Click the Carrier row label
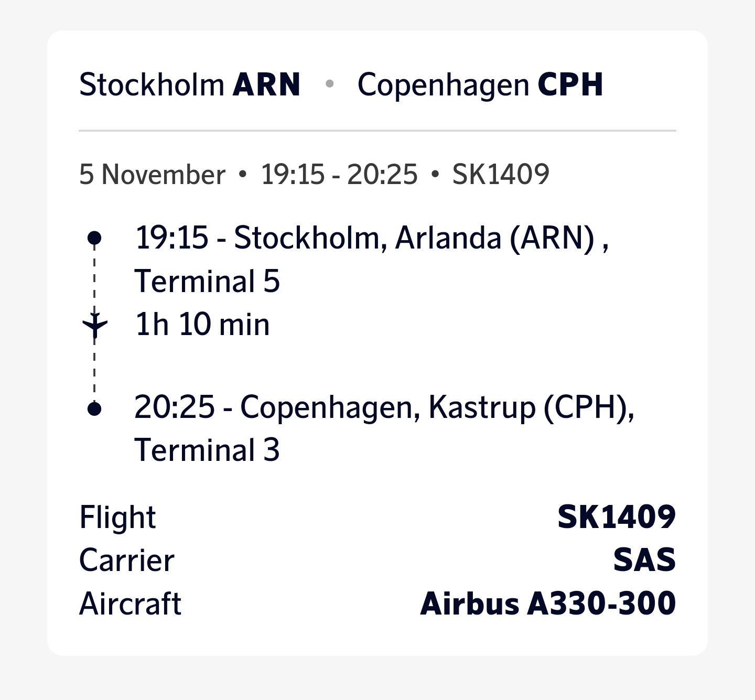755x700 pixels. pos(126,561)
